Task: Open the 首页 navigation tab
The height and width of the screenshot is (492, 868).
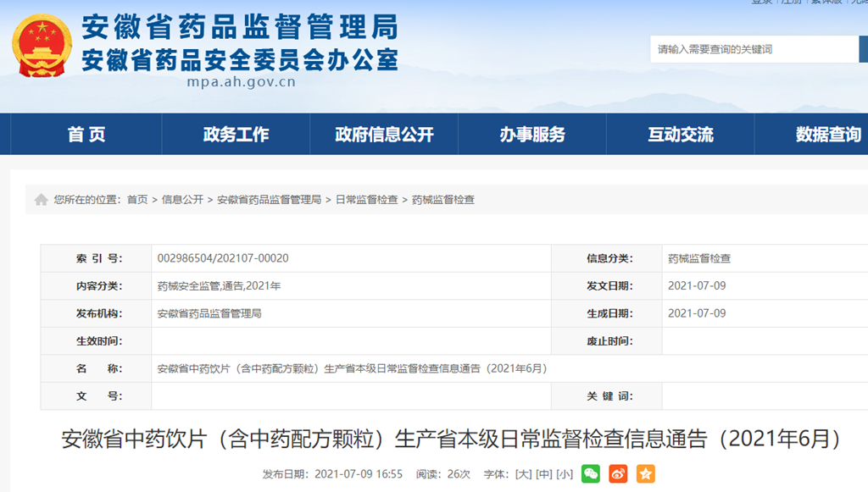Action: coord(86,135)
